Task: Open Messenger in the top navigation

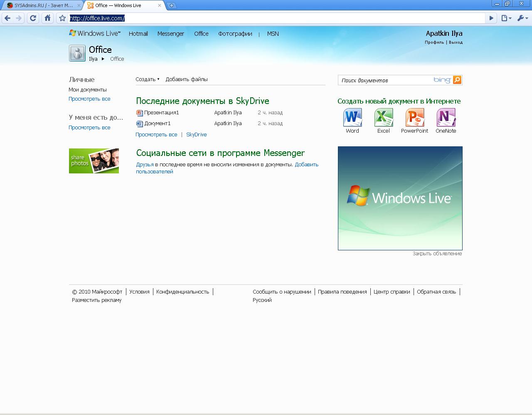Action: click(x=170, y=34)
